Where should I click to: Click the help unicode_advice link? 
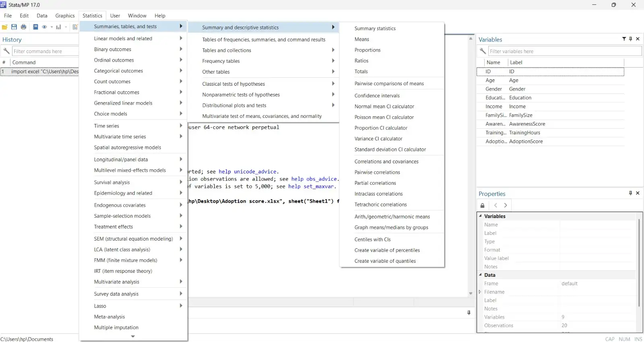pyautogui.click(x=248, y=172)
